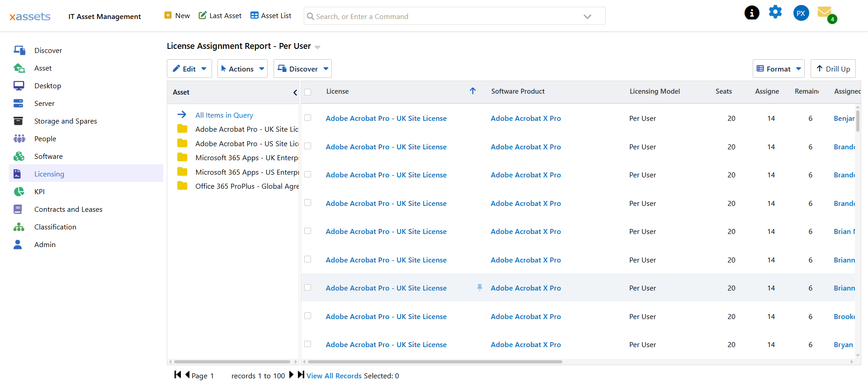The height and width of the screenshot is (391, 868).
Task: Click the Asset List button
Action: pyautogui.click(x=271, y=15)
